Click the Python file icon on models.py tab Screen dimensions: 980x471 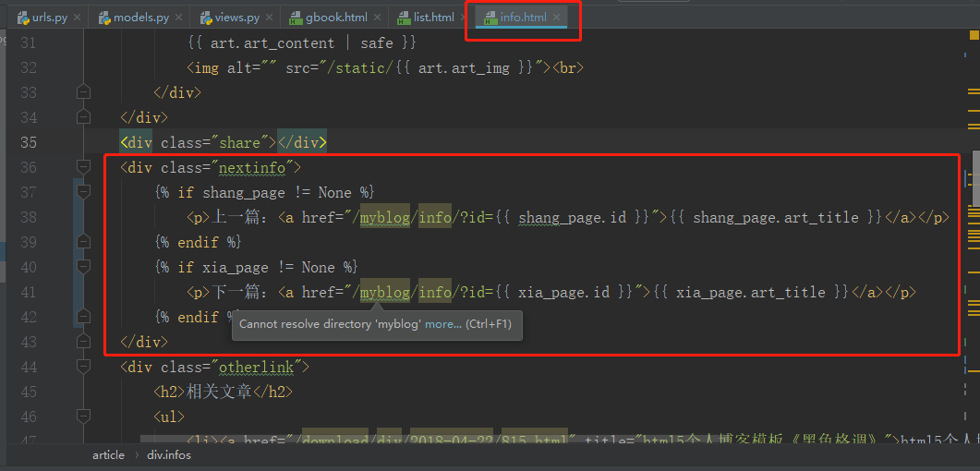[x=103, y=18]
